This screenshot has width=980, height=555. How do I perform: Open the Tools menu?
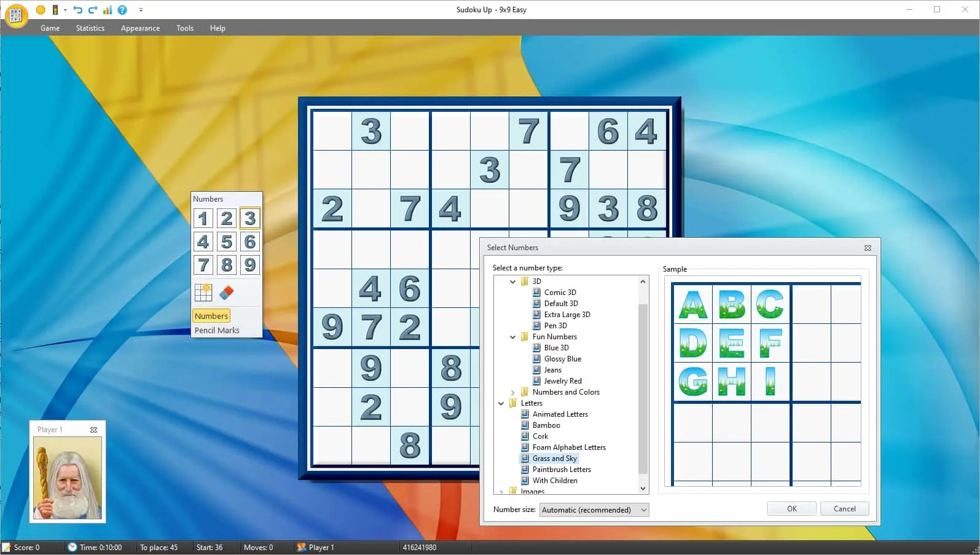(185, 28)
